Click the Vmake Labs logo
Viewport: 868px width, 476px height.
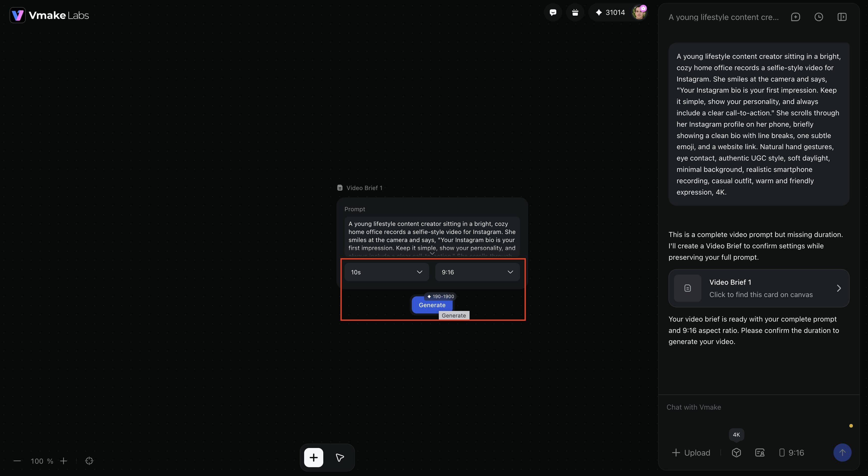click(x=49, y=15)
